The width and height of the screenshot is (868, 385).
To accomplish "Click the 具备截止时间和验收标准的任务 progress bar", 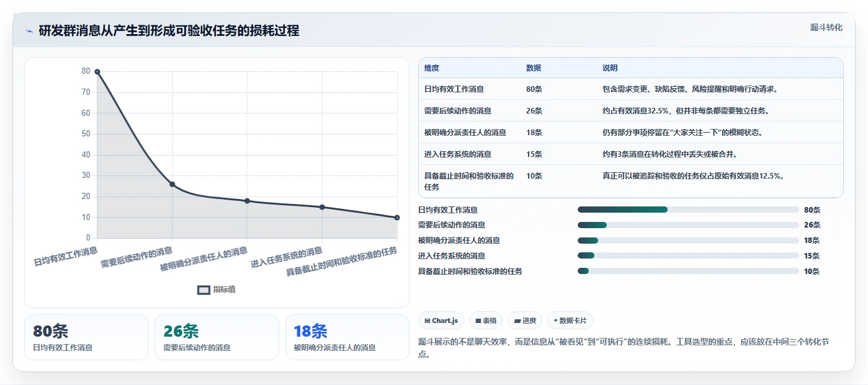I will coord(688,272).
